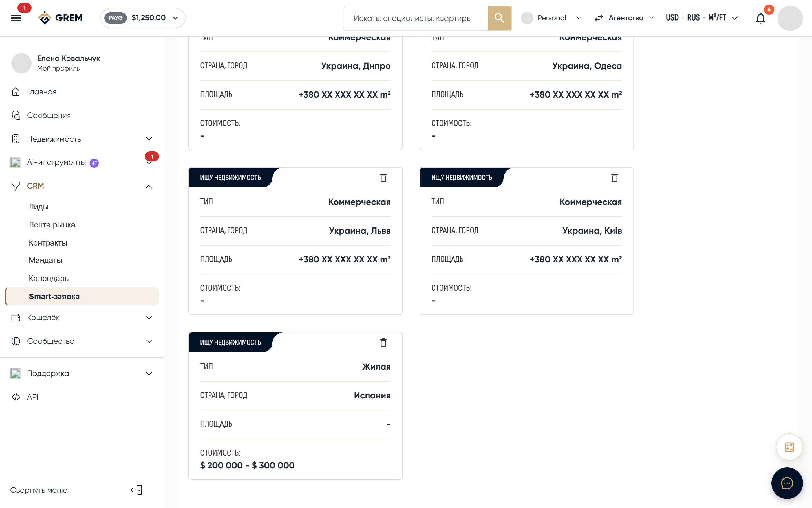The width and height of the screenshot is (812, 508).
Task: Delete the Испания property request card
Action: tap(383, 342)
